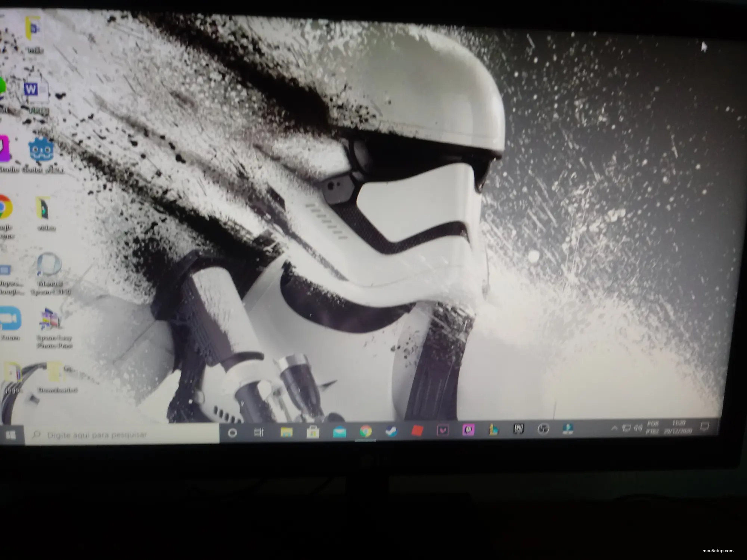Image resolution: width=747 pixels, height=560 pixels.
Task: Open the HP app on taskbar
Action: click(543, 429)
